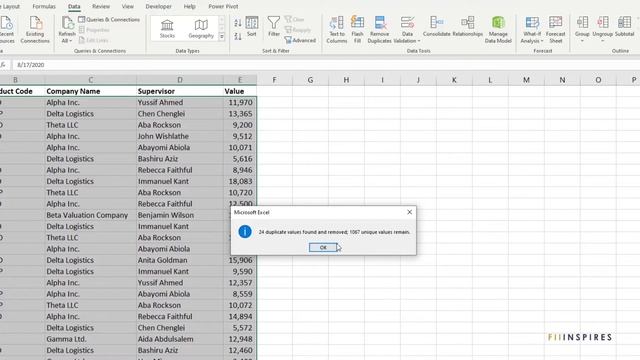
Task: Open Data Validation
Action: (407, 30)
